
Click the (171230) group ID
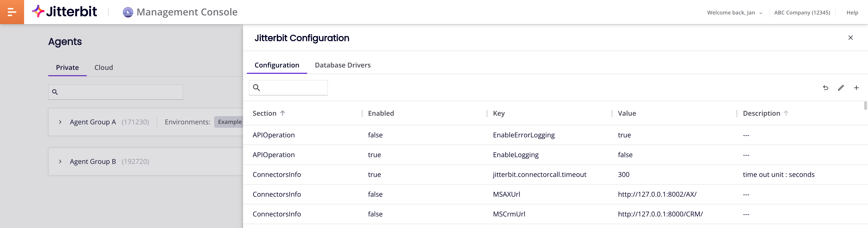point(135,122)
